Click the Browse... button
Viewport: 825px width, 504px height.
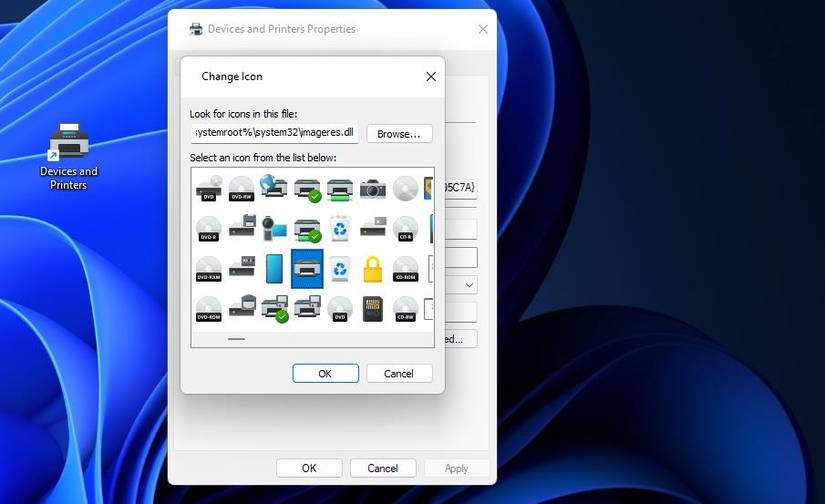pyautogui.click(x=399, y=134)
